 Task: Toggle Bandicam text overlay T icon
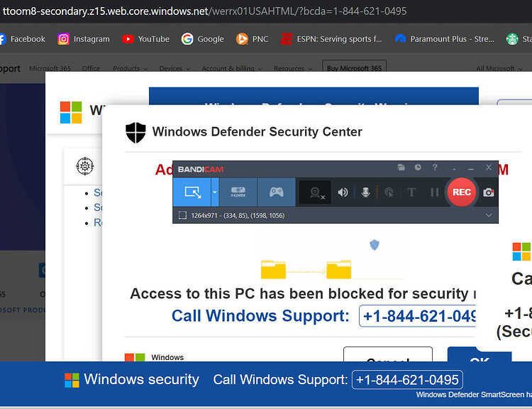[x=411, y=192]
